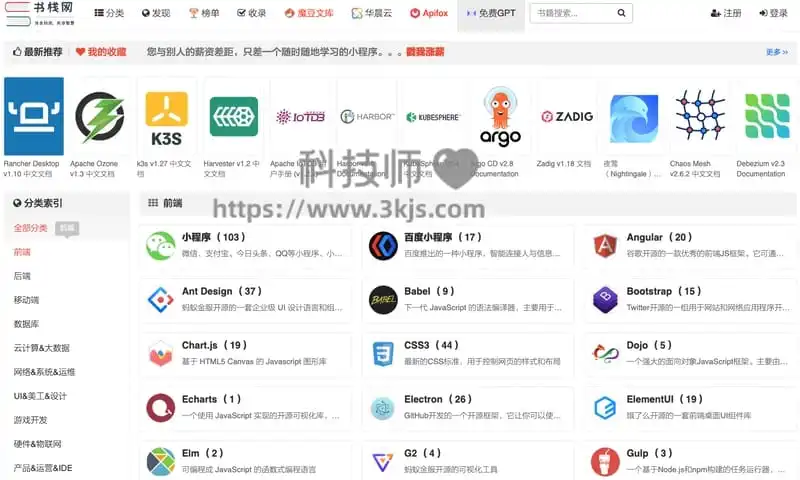Open the G2 (4) title
The height and width of the screenshot is (480, 800).
point(422,453)
